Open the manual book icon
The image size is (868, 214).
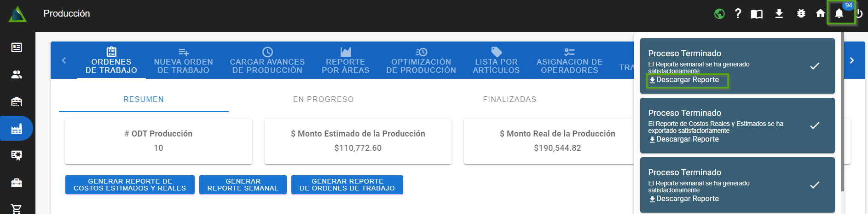point(757,14)
